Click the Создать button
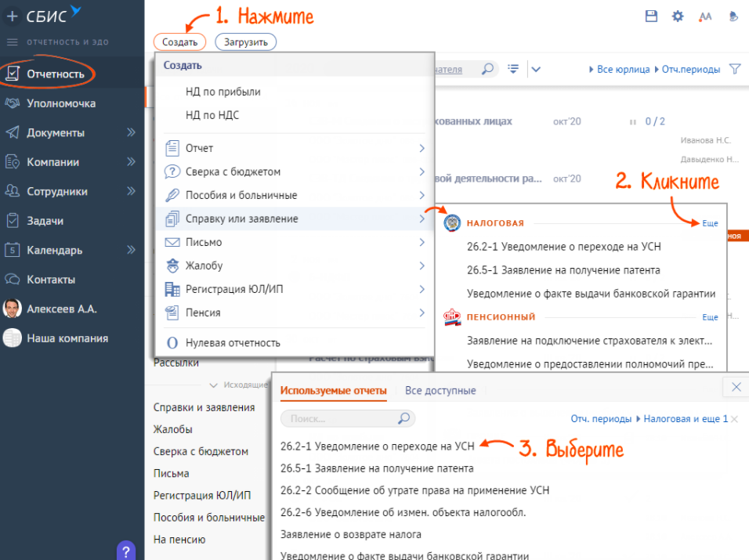This screenshot has width=749, height=560. pyautogui.click(x=179, y=42)
